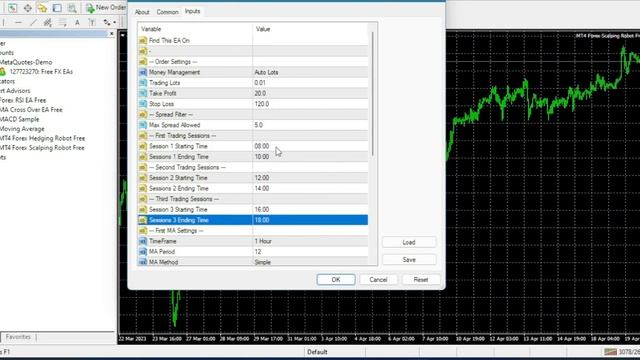Click the icon beside Money Management
640x360 pixels.
click(x=143, y=72)
